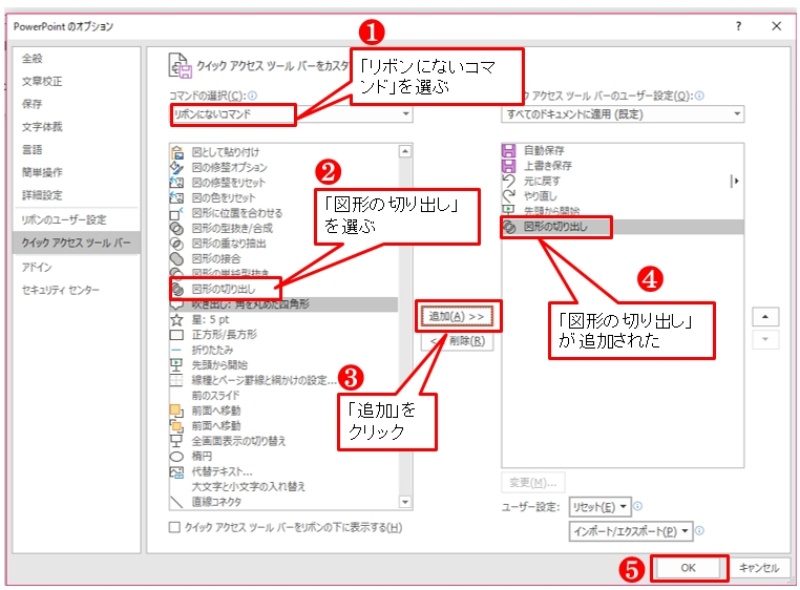Screen dimensions: 800x590
Task: Switch to the 全般 category
Action: tap(34, 57)
